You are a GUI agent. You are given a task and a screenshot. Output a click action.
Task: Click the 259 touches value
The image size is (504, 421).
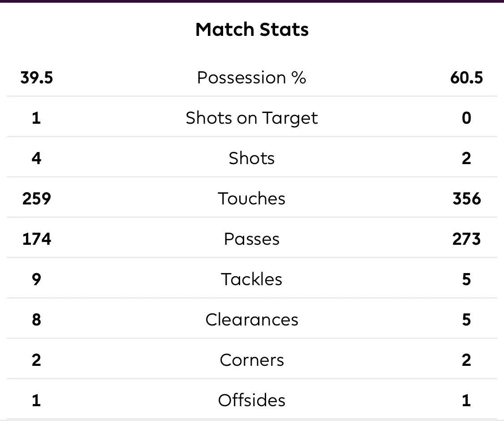37,199
